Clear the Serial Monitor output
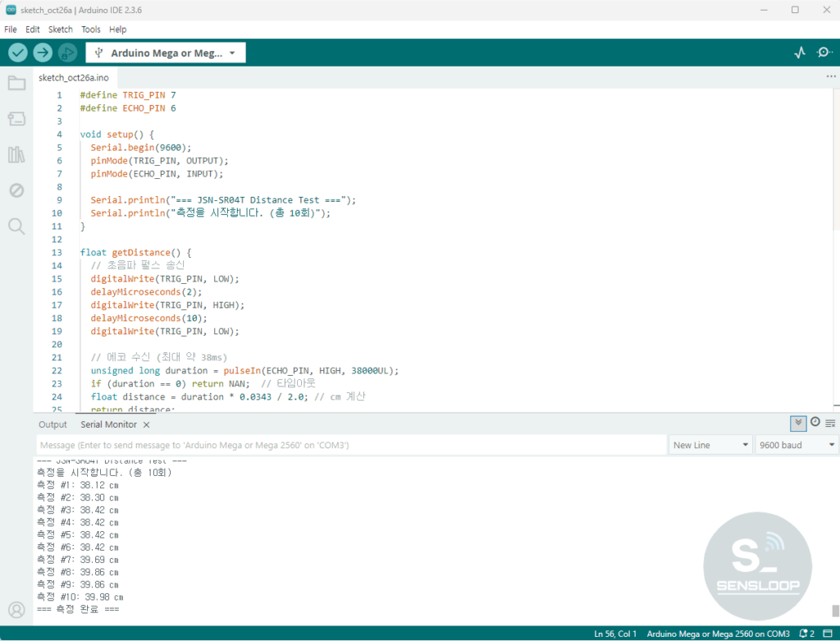The image size is (840, 641). coord(831,424)
